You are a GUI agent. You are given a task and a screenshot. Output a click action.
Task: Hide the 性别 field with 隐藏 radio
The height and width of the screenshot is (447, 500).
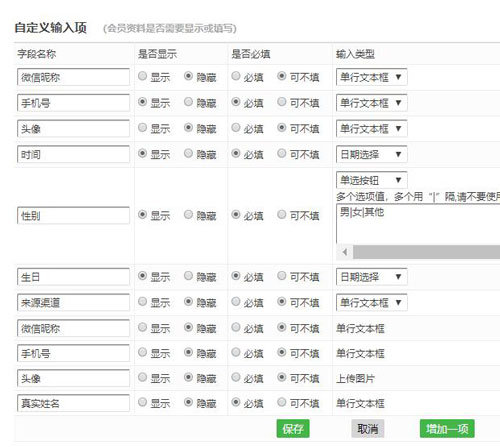click(x=188, y=215)
